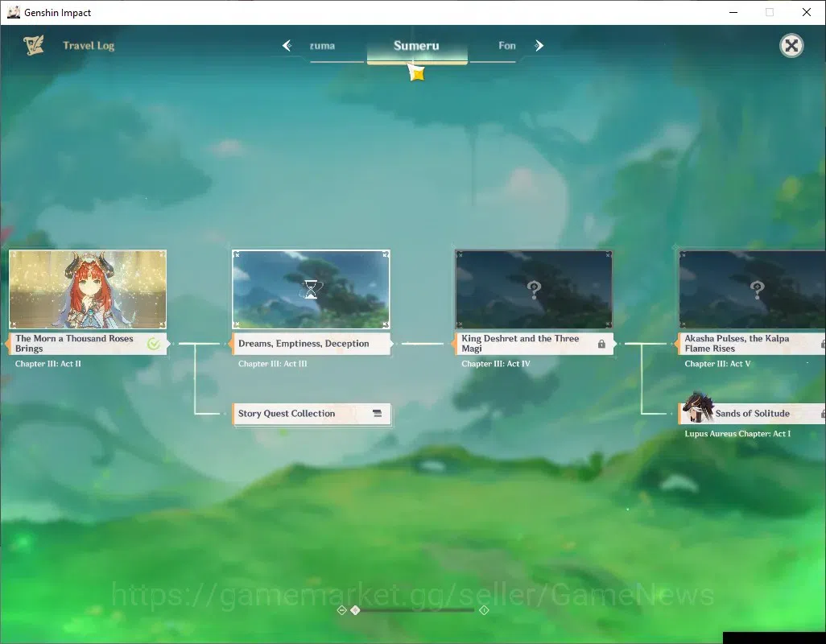
Task: Click the left end marker of timeline bar
Action: coord(341,609)
